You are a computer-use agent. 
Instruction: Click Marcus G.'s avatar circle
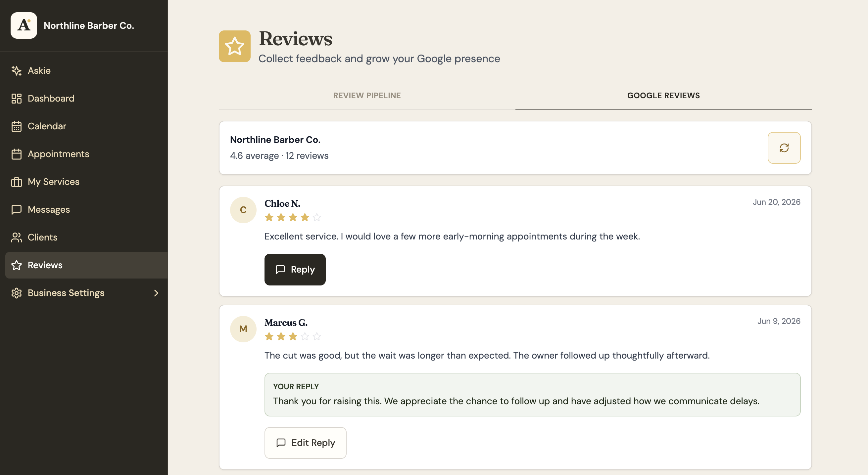coord(243,329)
